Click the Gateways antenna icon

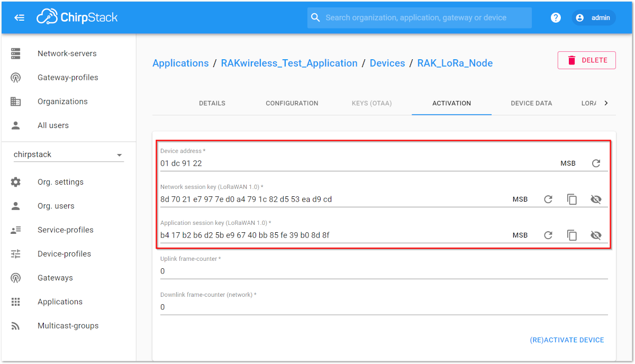15,278
